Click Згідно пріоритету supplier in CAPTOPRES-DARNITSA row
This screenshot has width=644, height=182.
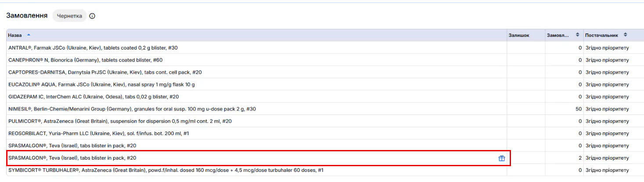pos(607,72)
